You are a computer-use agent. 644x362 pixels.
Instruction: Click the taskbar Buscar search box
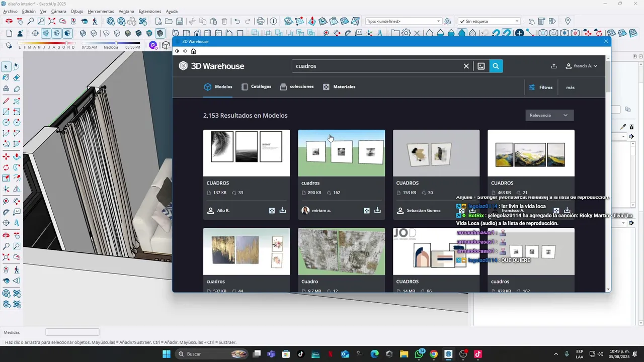click(x=212, y=354)
